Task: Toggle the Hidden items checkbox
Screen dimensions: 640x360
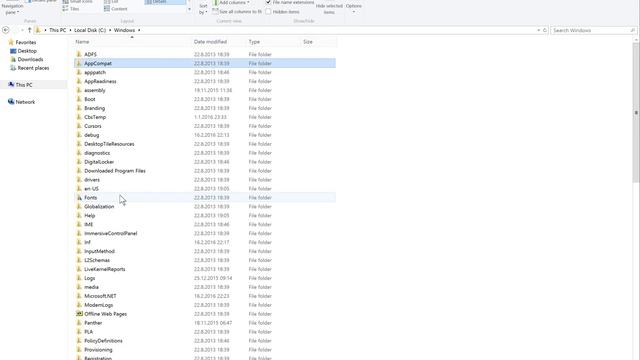Action: pyautogui.click(x=268, y=11)
